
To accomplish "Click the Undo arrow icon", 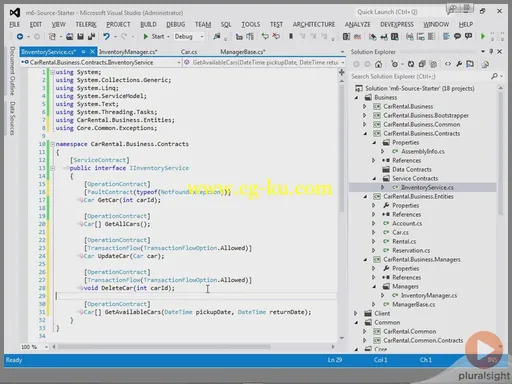I will (106, 36).
